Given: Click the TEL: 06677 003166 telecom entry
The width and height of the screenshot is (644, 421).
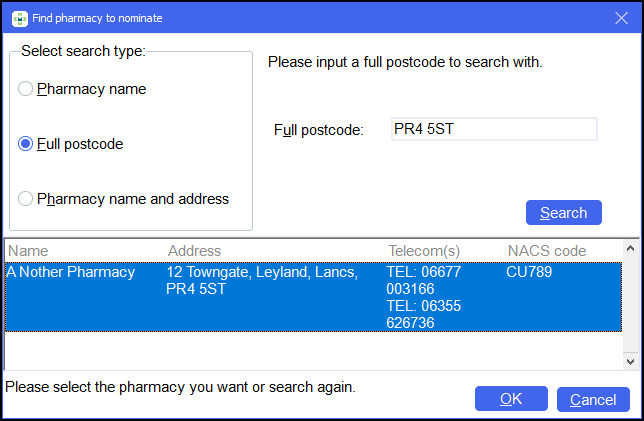Looking at the screenshot, I should pyautogui.click(x=424, y=280).
